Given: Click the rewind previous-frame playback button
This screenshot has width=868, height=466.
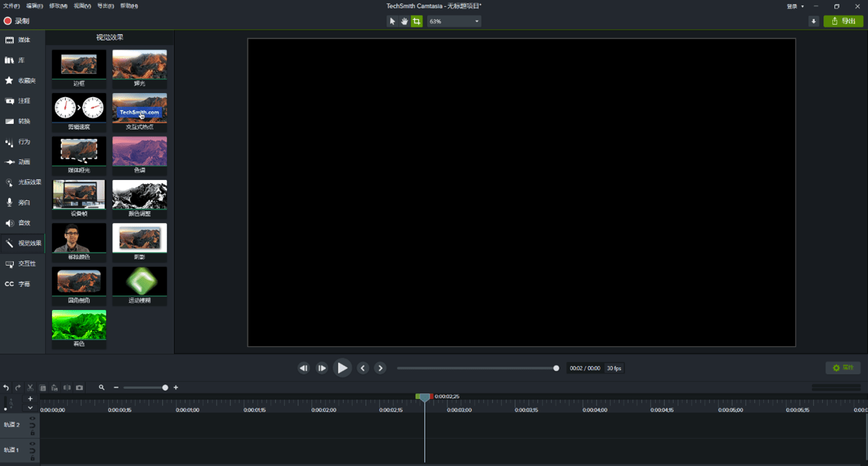Looking at the screenshot, I should pos(304,368).
